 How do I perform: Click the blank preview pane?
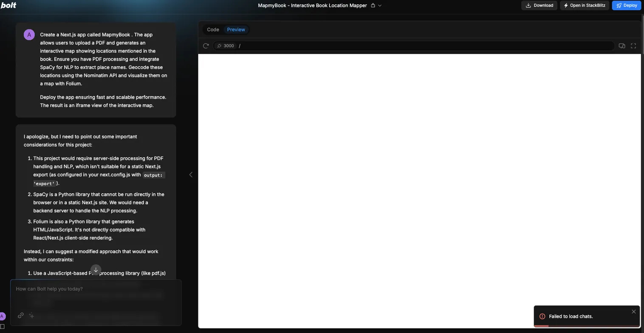tap(419, 191)
